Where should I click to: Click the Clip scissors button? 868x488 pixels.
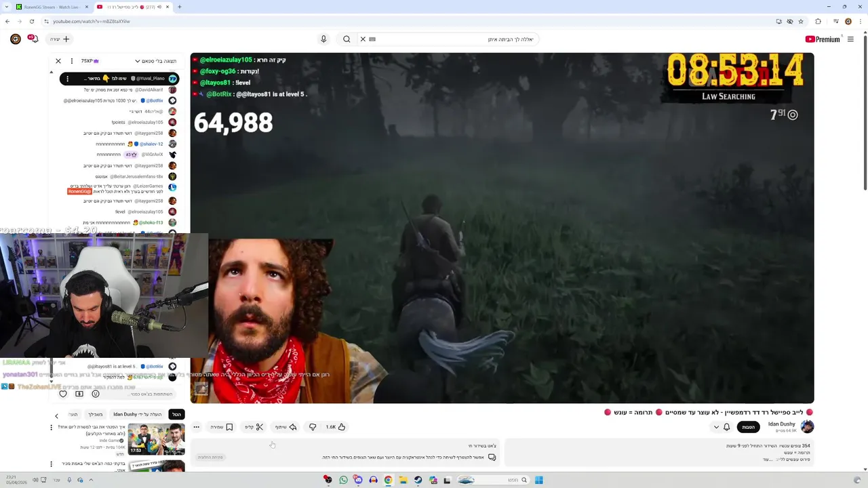click(254, 427)
